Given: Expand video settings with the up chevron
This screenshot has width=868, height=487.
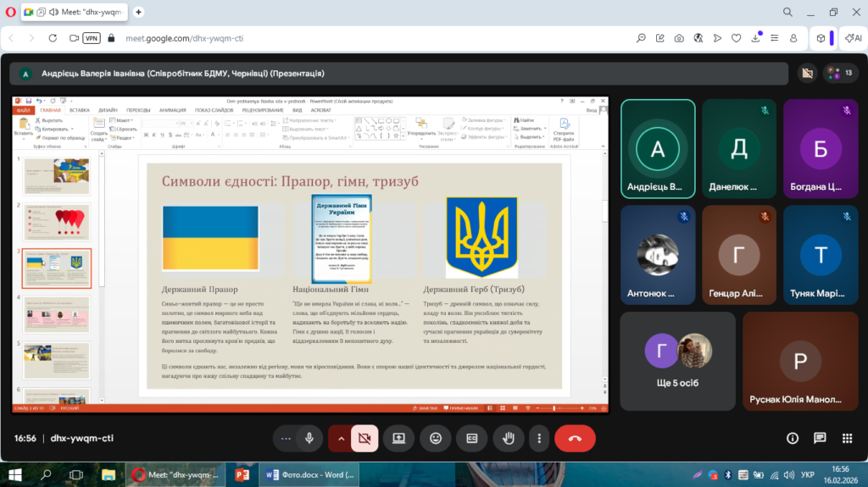Looking at the screenshot, I should [x=341, y=438].
